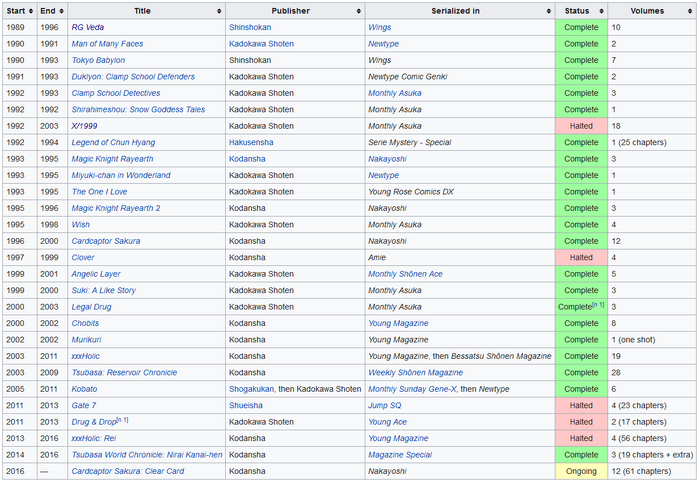The height and width of the screenshot is (483, 700).
Task: Open the Cardcaptor Sakura link
Action: (x=106, y=241)
